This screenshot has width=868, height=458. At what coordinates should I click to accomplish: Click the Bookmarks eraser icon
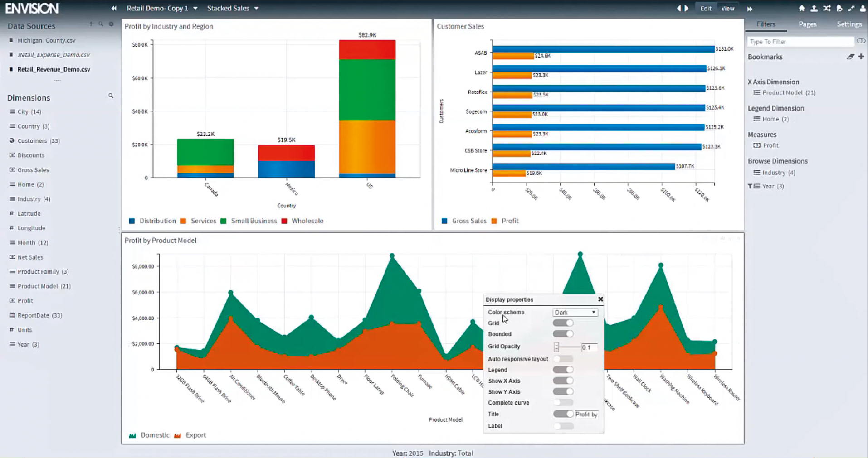tap(850, 57)
